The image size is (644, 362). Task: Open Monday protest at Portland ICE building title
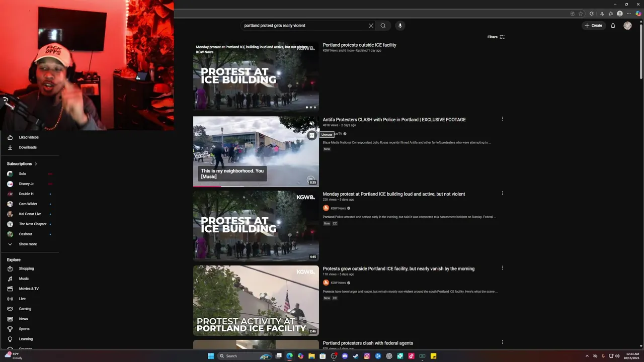click(393, 194)
